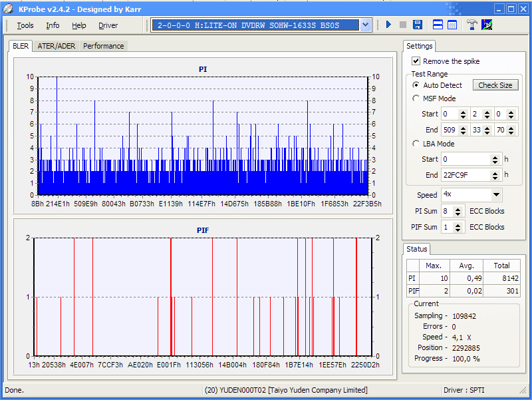Increase MSF Start minutes with up arrow
Screen dimensions: 532x400
(x=463, y=112)
